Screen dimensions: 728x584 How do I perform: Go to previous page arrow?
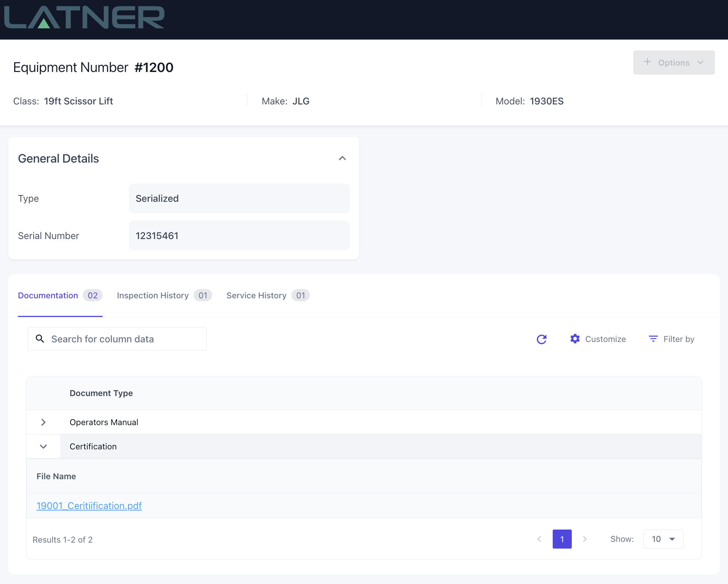click(539, 539)
